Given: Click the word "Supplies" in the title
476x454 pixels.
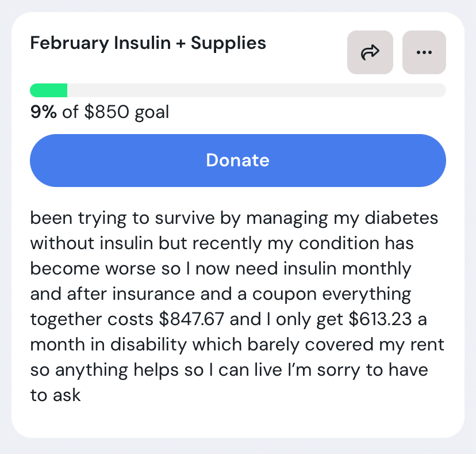Looking at the screenshot, I should tap(228, 43).
